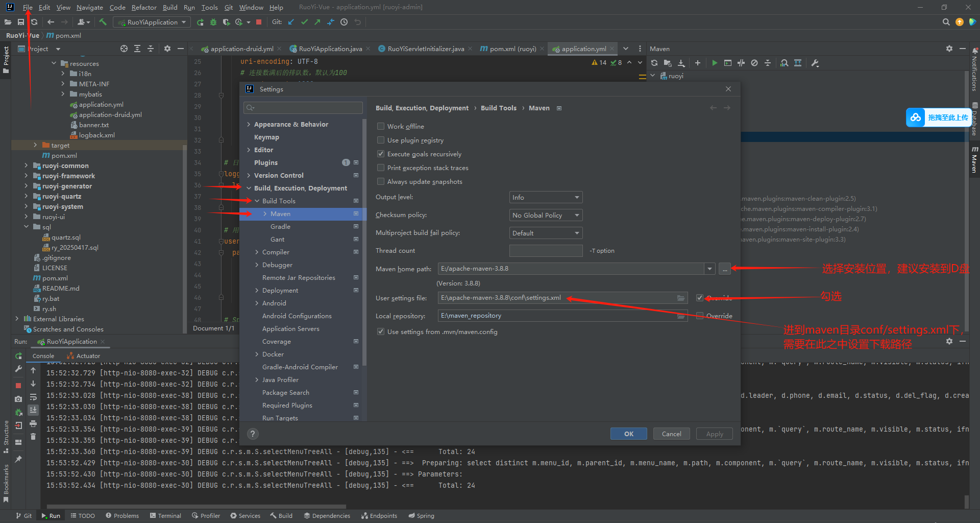Click Maven Download Sources icon
This screenshot has height=523, width=980.
tap(681, 63)
